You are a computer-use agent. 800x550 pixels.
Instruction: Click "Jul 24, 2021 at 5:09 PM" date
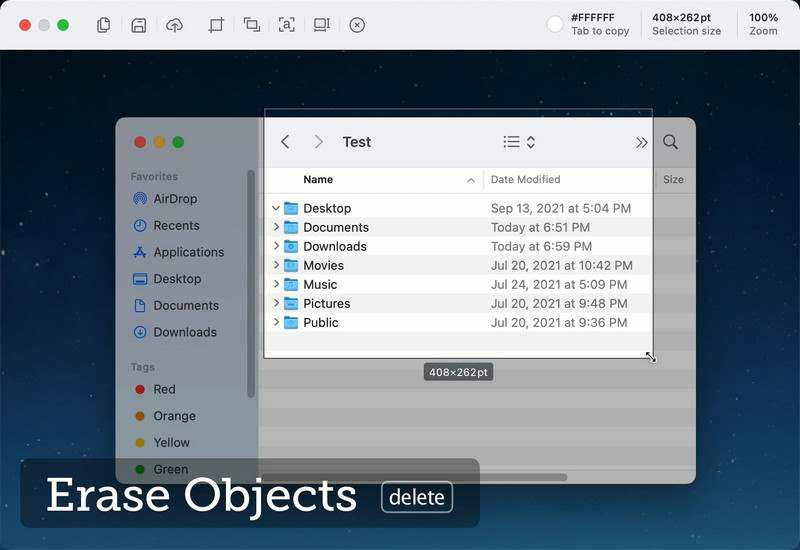(559, 284)
